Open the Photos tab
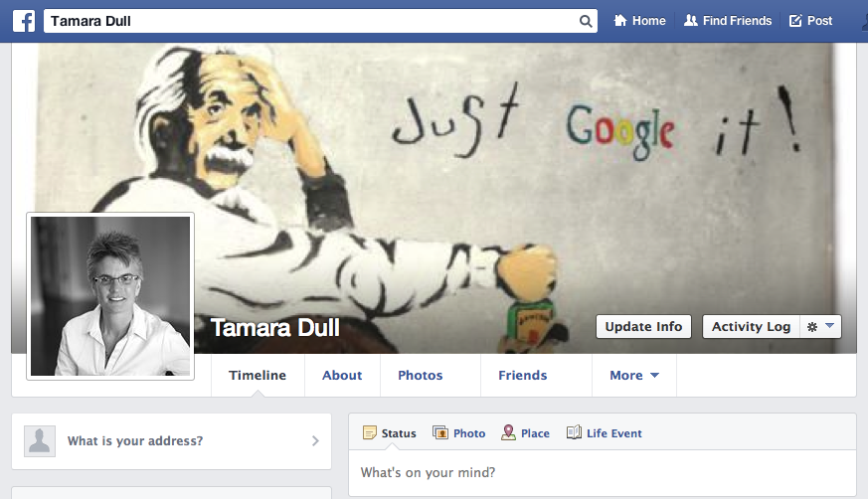 [x=420, y=376]
